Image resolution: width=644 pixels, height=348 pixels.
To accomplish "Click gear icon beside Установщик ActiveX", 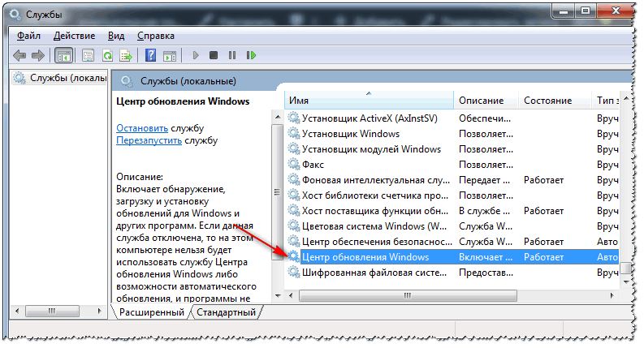I will click(293, 118).
